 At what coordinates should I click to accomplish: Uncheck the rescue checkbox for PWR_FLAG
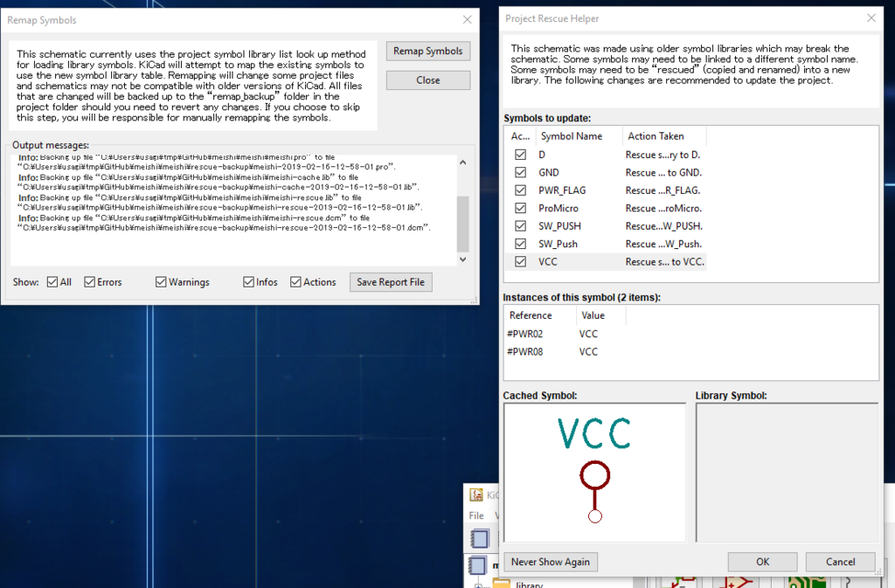(x=520, y=190)
